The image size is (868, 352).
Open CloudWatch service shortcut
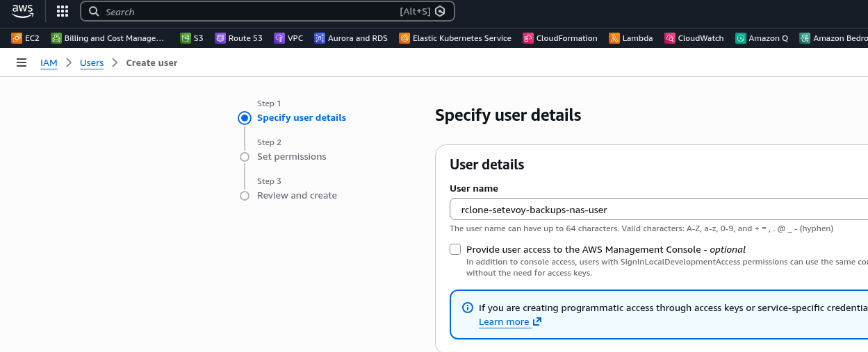click(x=694, y=38)
